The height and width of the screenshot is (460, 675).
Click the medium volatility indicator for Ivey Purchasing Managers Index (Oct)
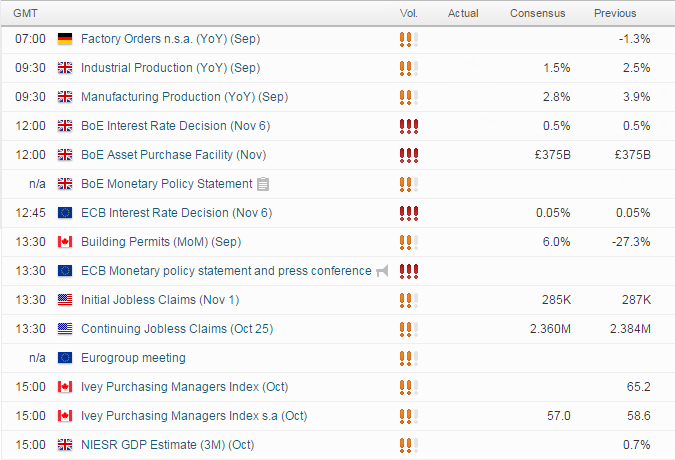coord(409,387)
